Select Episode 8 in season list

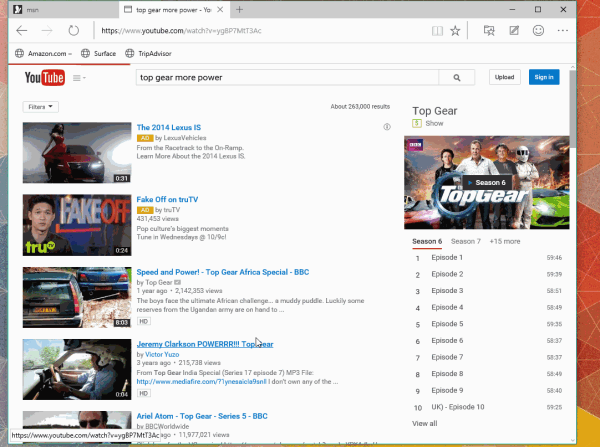pyautogui.click(x=489, y=374)
